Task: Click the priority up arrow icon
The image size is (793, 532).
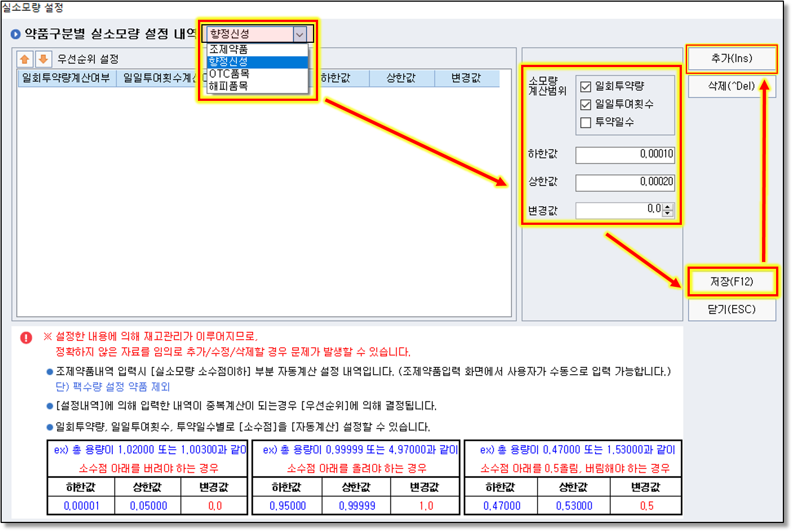Action: tap(25, 59)
